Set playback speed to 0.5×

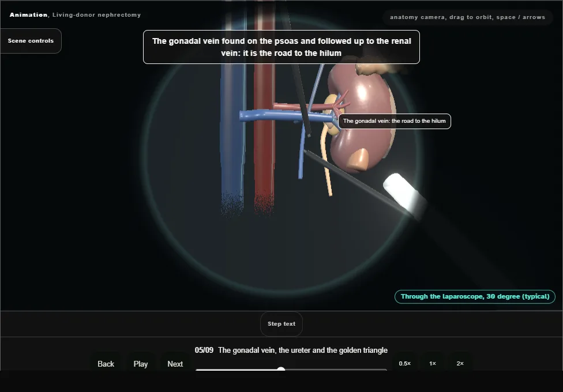405,363
